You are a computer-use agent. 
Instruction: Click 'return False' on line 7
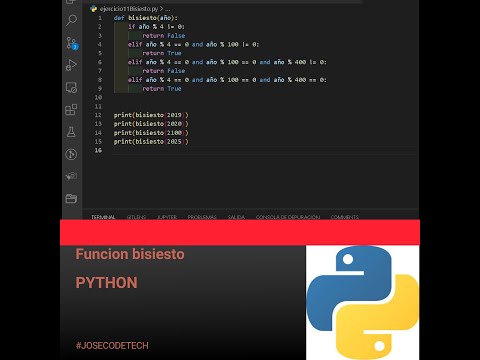tap(163, 71)
